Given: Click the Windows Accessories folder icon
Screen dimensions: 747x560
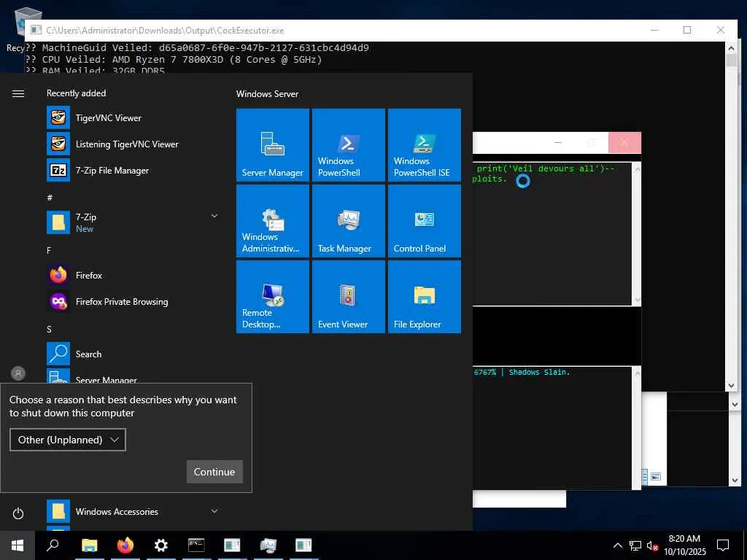Looking at the screenshot, I should click(x=58, y=511).
